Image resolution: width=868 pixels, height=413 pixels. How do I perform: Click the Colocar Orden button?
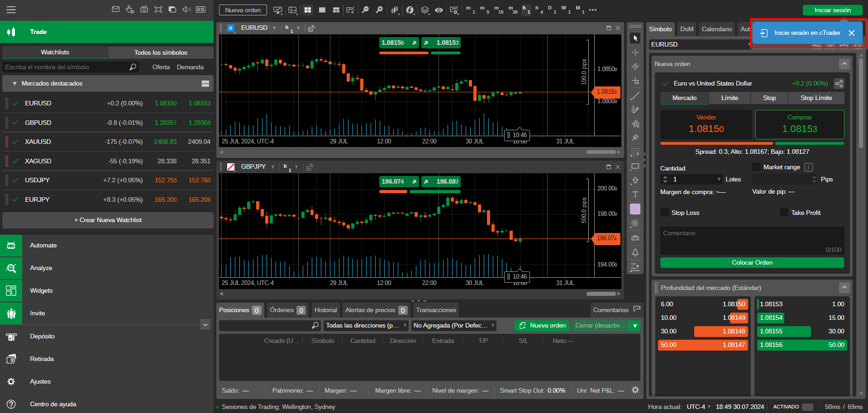(x=752, y=262)
